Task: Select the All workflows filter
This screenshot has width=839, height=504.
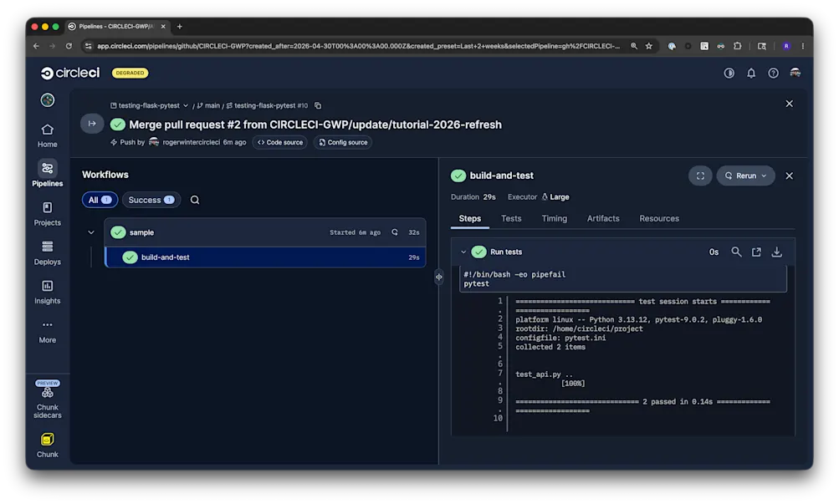Action: pos(100,200)
